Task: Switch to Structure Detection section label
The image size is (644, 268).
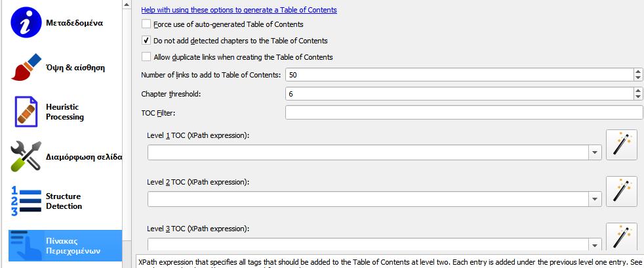Action: coord(64,201)
